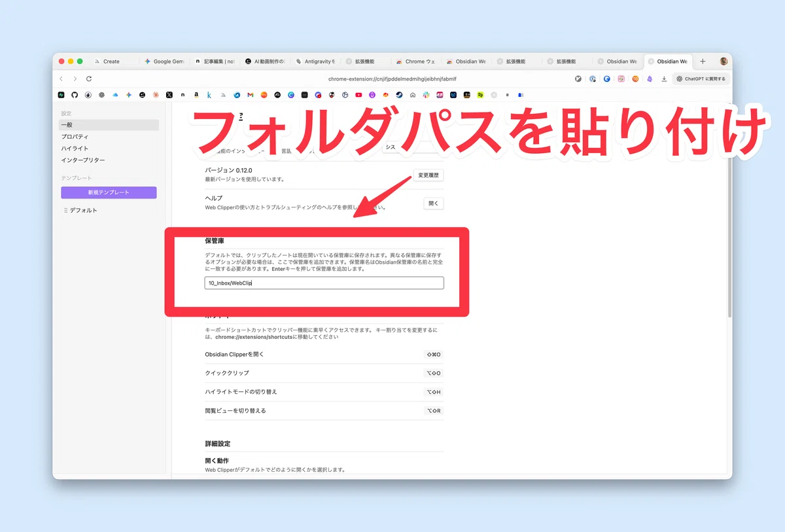The image size is (785, 532).
Task: Click the 開く動作 setting title
Action: (217, 461)
